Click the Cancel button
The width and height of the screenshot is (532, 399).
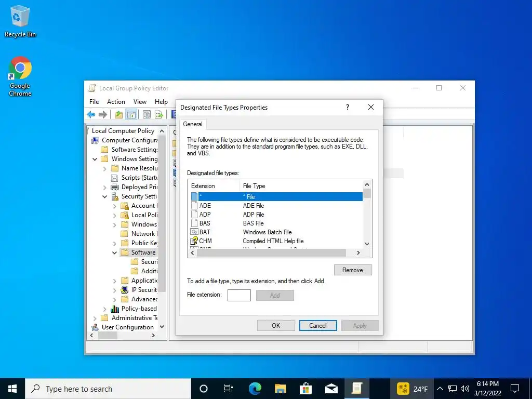(318, 325)
